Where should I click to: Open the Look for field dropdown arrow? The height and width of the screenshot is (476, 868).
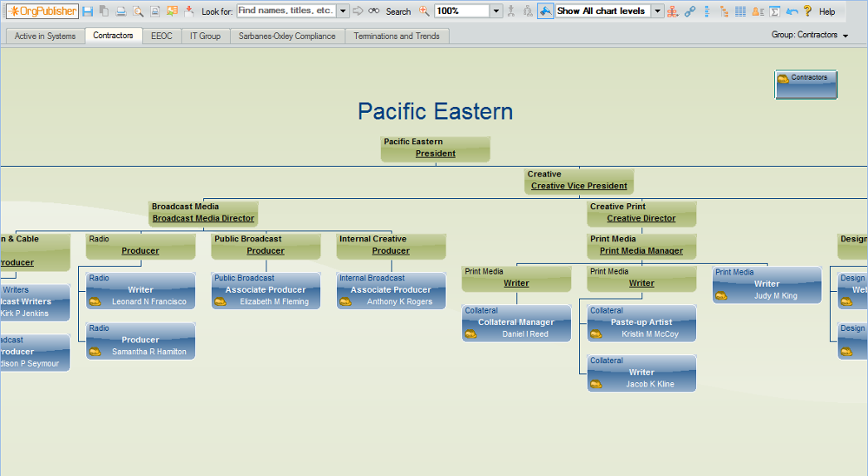pyautogui.click(x=343, y=10)
